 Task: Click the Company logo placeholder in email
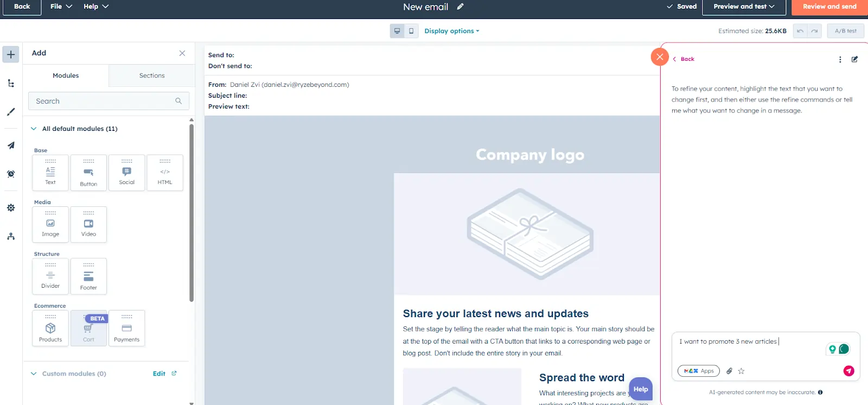click(530, 155)
